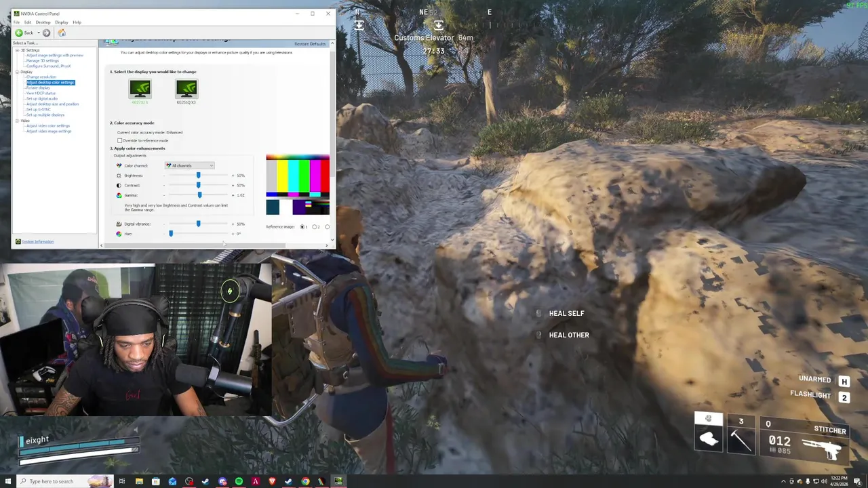This screenshot has width=868, height=488.
Task: Open the Desktop menu
Action: pos(43,22)
